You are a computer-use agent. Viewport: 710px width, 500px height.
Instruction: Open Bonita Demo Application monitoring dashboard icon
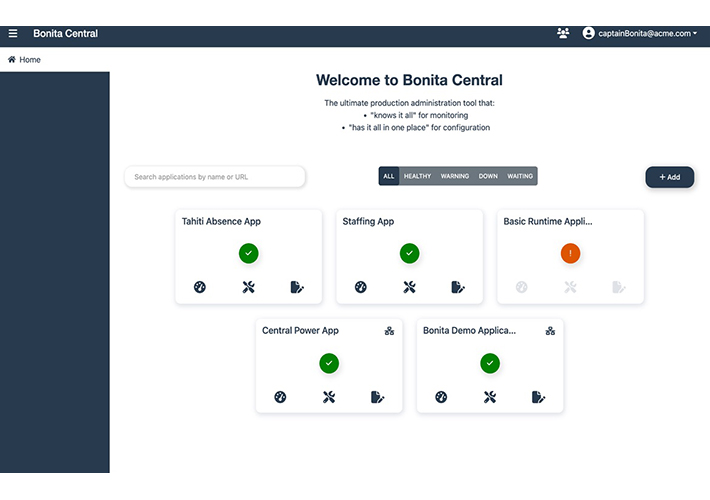[x=441, y=397]
